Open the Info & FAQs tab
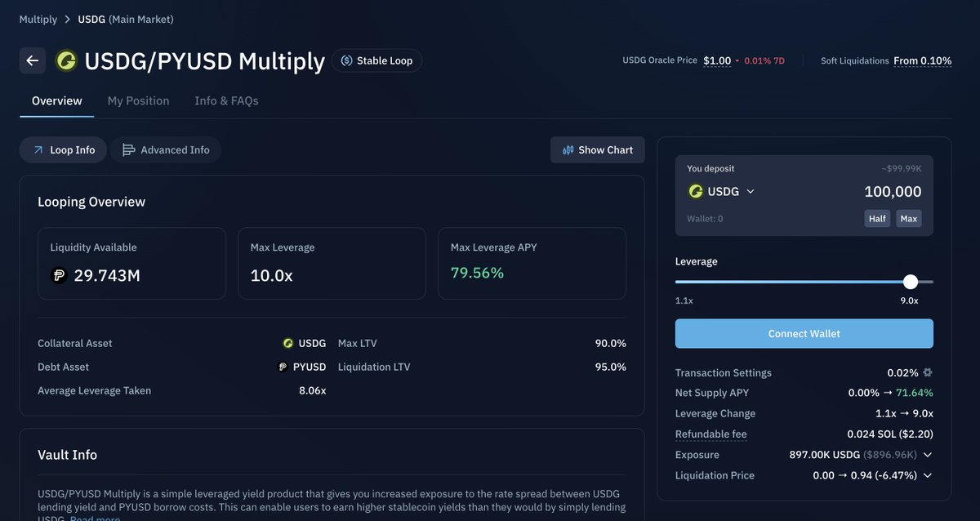The image size is (980, 521). [226, 101]
